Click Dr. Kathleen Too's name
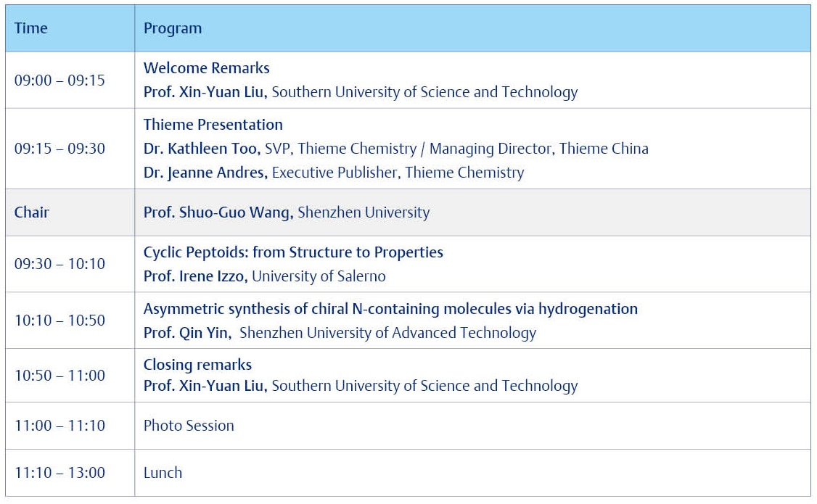Image resolution: width=817 pixels, height=504 pixels. click(x=202, y=149)
